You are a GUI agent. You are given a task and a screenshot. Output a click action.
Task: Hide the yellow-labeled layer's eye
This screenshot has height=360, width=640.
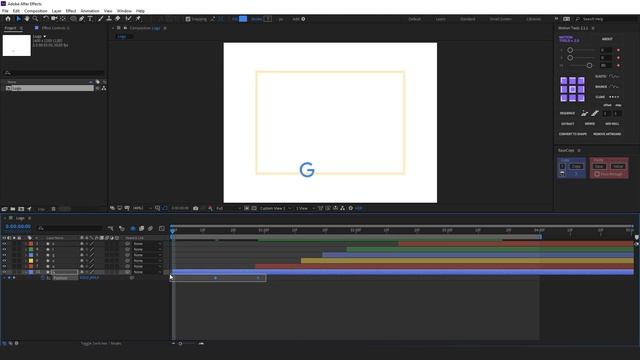(x=4, y=260)
